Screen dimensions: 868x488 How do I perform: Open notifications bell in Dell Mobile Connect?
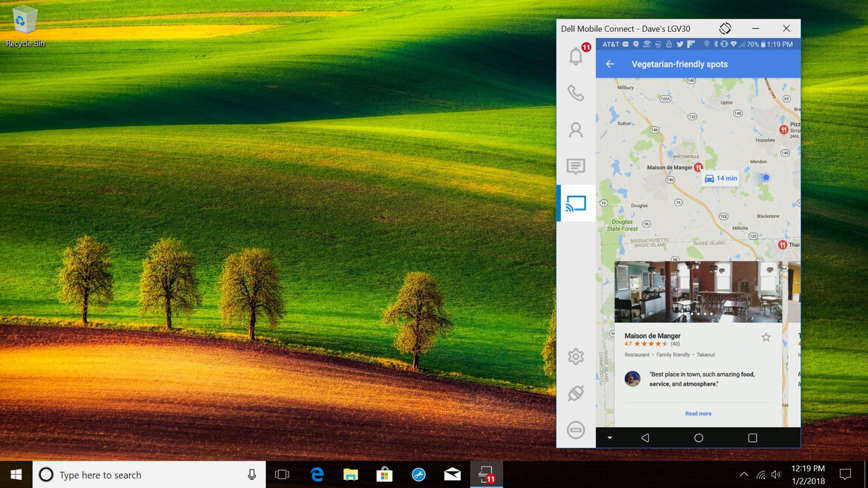point(576,56)
